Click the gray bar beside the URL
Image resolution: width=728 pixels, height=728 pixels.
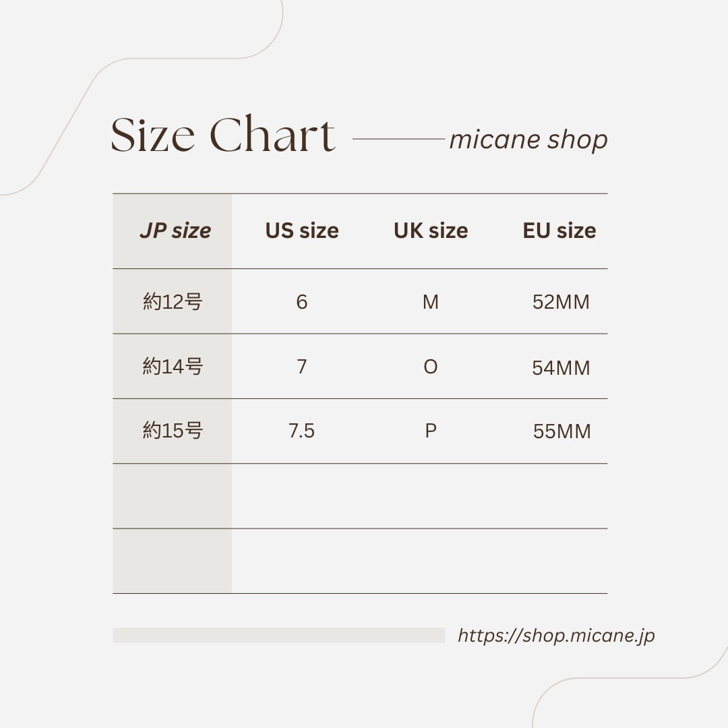(x=278, y=635)
